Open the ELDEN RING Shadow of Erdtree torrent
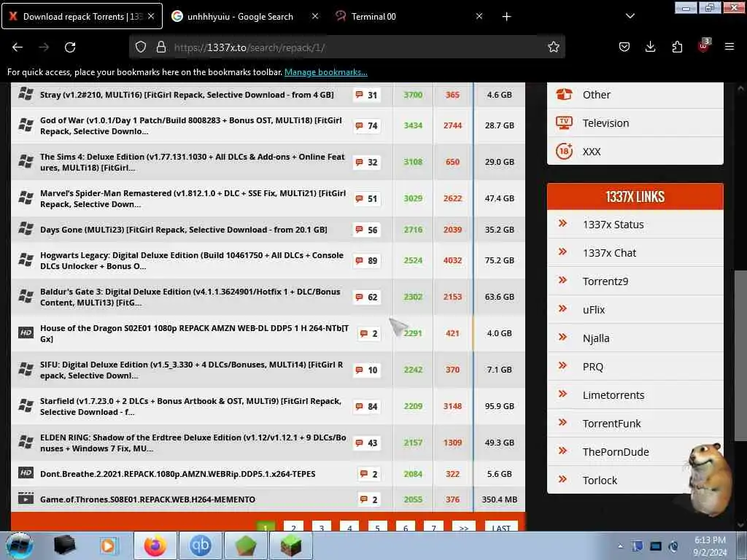 [193, 443]
